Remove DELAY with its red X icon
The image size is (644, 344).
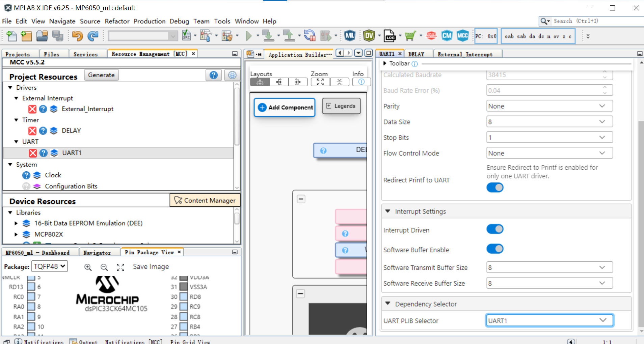(x=32, y=131)
